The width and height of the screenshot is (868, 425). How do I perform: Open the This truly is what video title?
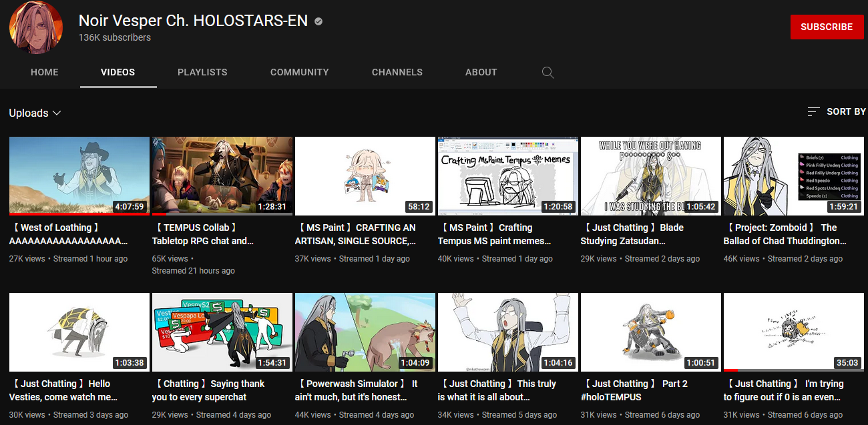click(x=497, y=390)
